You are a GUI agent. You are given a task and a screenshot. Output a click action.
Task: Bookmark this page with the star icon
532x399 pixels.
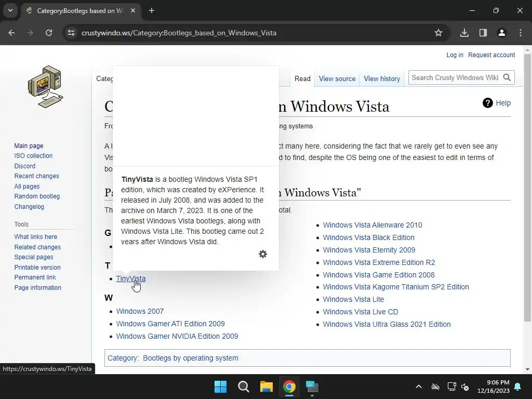pos(438,33)
